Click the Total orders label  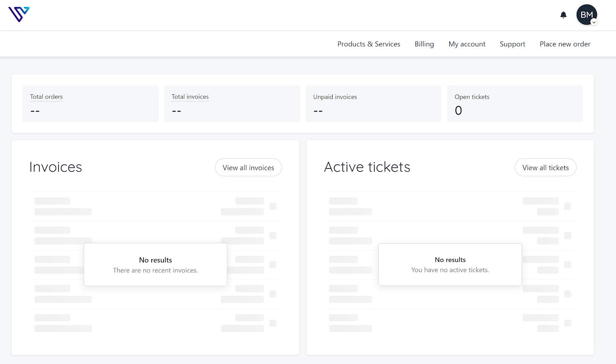coord(47,97)
